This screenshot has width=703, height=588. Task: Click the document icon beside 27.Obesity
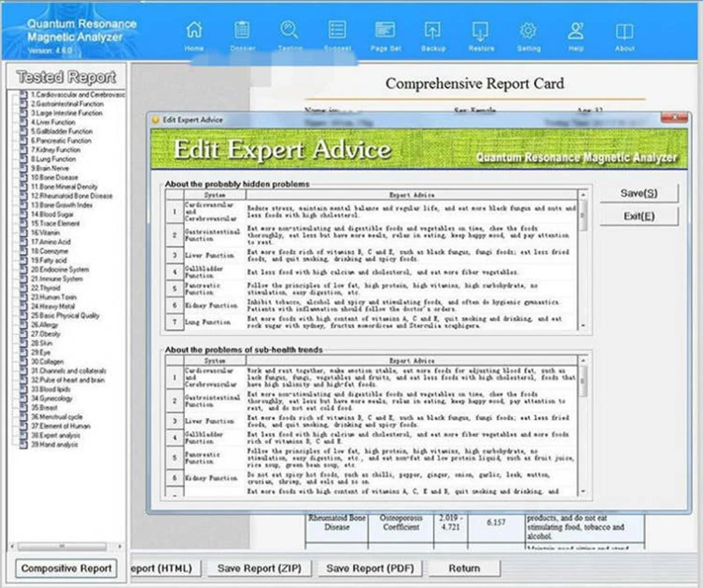[x=24, y=334]
